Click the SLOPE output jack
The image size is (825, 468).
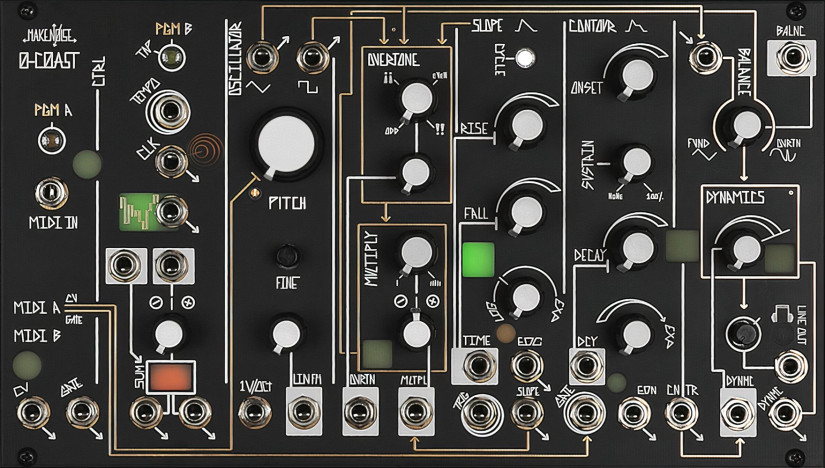tap(527, 413)
